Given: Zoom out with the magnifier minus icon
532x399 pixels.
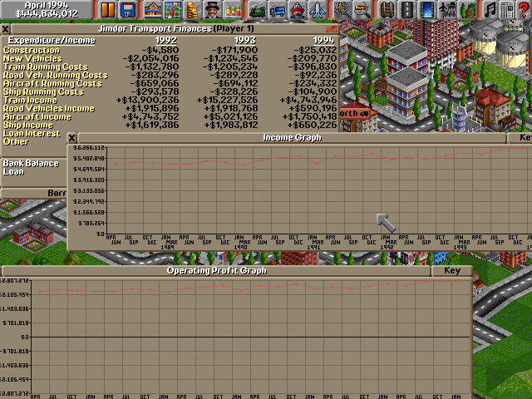Looking at the screenshot, I should [362, 10].
